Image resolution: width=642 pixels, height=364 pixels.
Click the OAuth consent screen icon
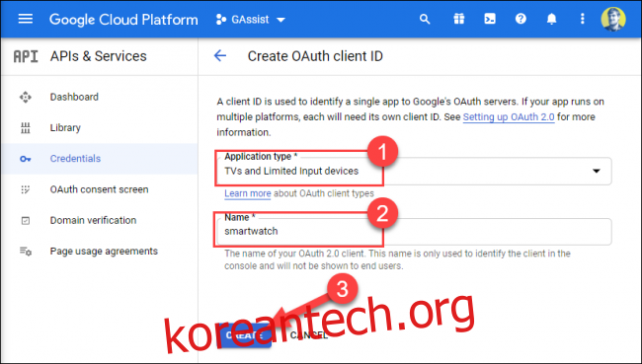pyautogui.click(x=26, y=189)
